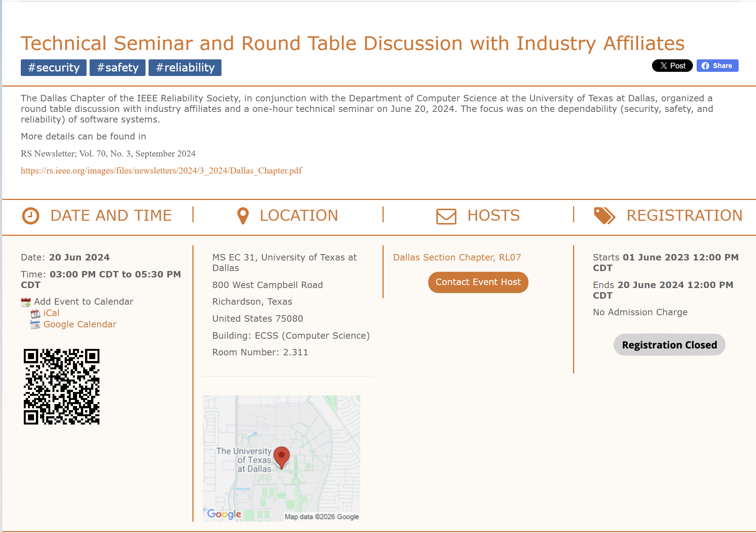
Task: Click the Building: ECSS (Computer Science) text
Action: (291, 336)
